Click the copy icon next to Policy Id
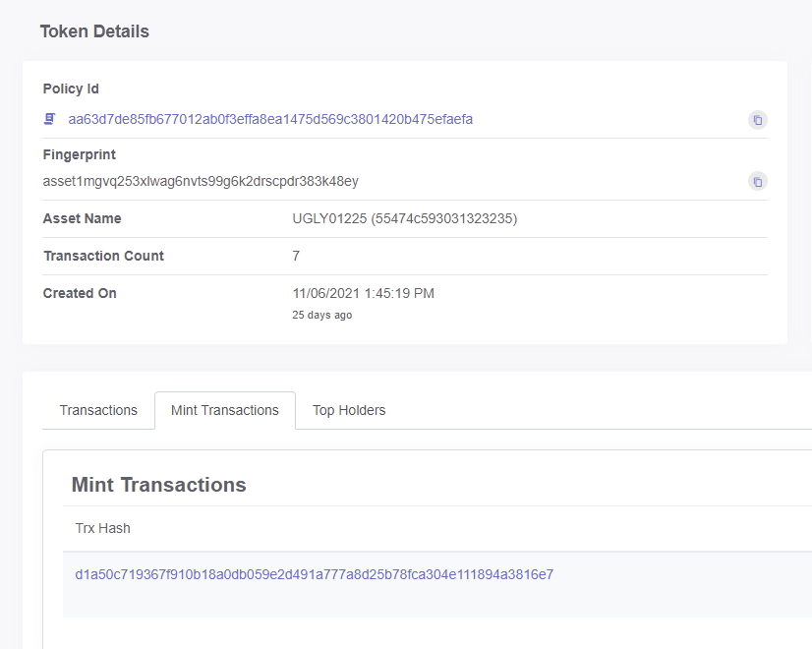 pos(757,120)
